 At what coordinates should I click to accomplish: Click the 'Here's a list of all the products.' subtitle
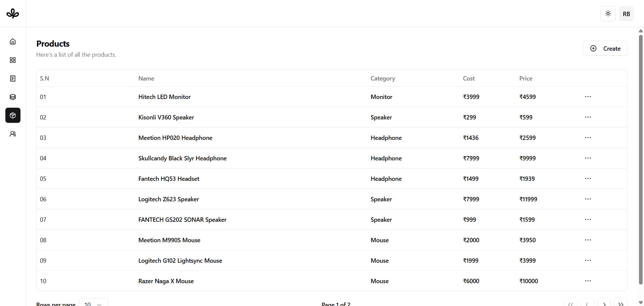click(76, 55)
